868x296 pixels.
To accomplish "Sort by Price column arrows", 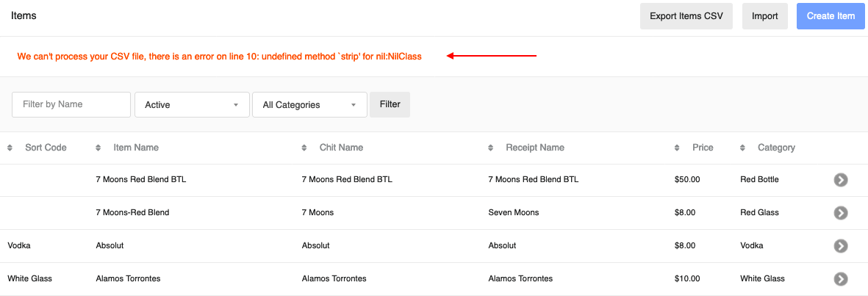I will coord(677,148).
